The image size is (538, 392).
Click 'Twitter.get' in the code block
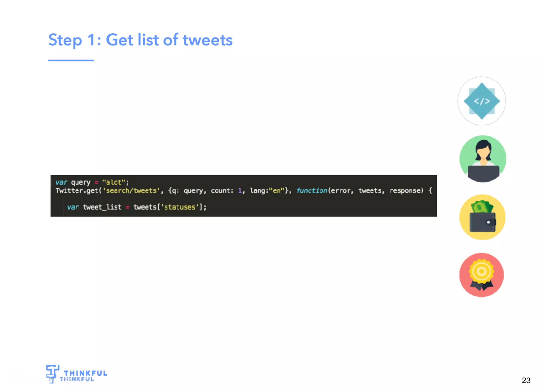77,190
